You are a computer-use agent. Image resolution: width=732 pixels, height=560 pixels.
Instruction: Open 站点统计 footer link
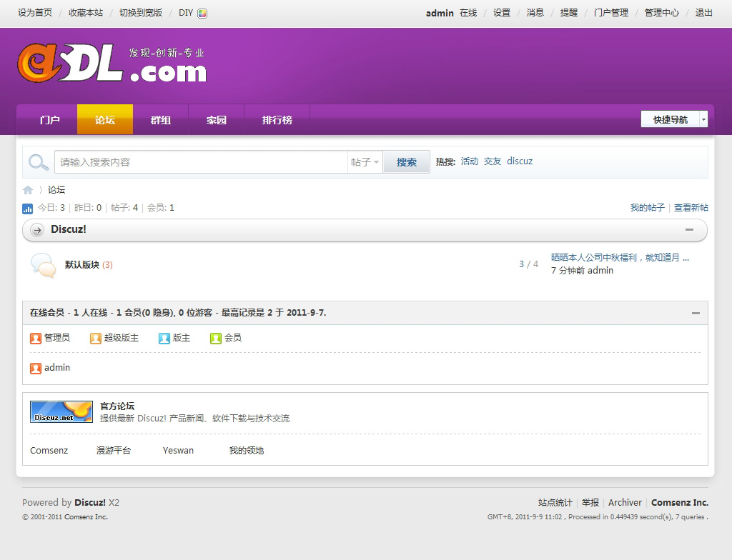(x=555, y=503)
